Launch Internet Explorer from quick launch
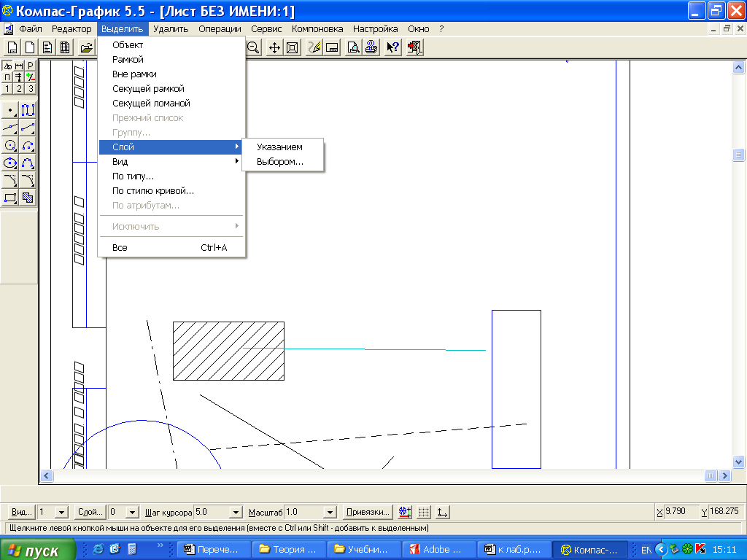The height and width of the screenshot is (560, 747). [98, 549]
